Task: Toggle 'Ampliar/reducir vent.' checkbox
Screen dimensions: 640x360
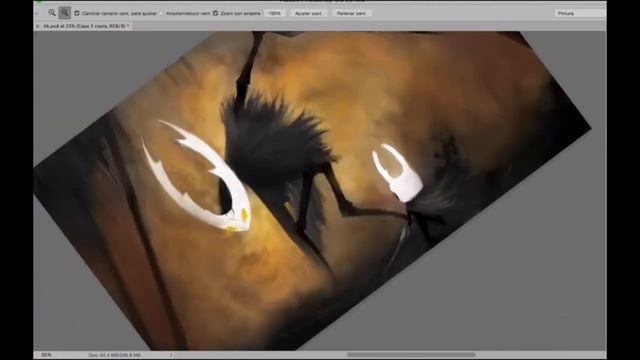Action: (162, 13)
